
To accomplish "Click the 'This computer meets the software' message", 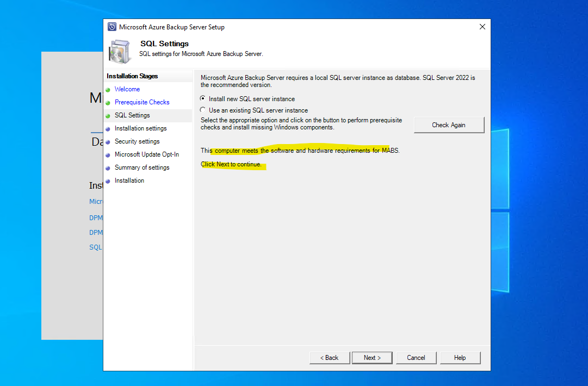I will pos(300,151).
